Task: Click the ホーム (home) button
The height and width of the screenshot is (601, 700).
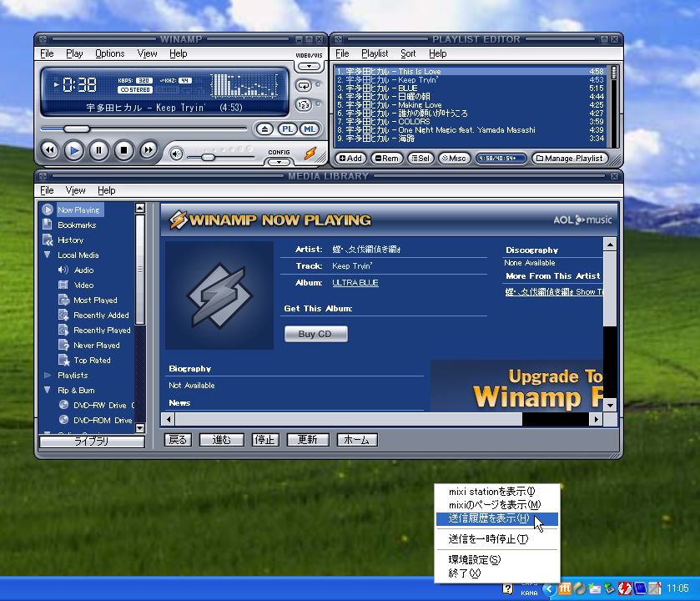Action: pos(357,440)
